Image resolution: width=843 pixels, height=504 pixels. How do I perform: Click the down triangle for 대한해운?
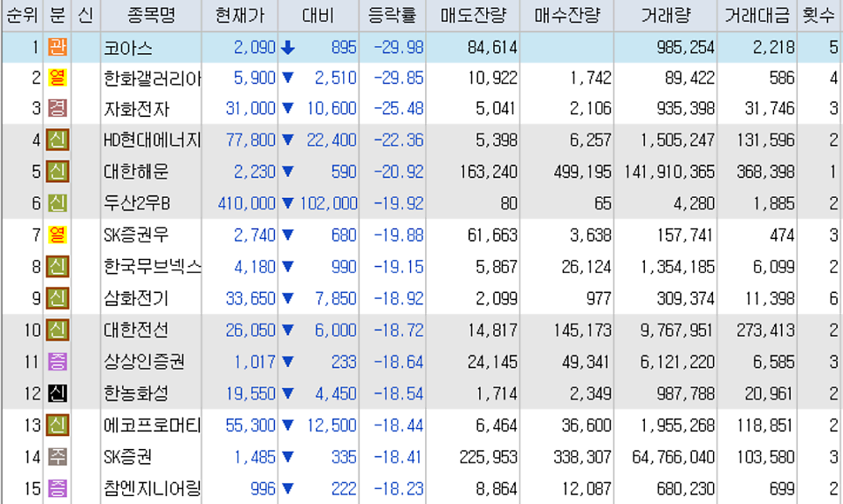pos(288,172)
